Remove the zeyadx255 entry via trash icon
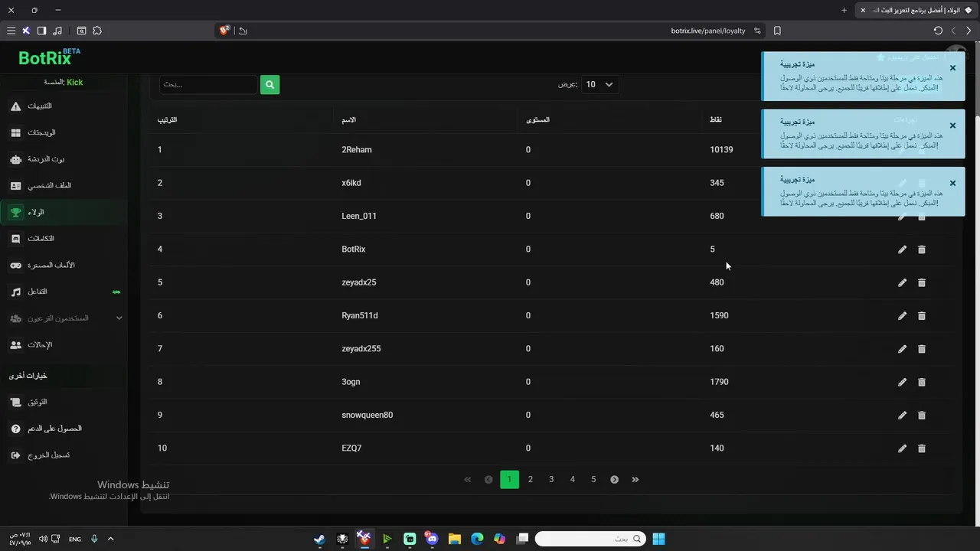This screenshot has height=551, width=980. [922, 349]
